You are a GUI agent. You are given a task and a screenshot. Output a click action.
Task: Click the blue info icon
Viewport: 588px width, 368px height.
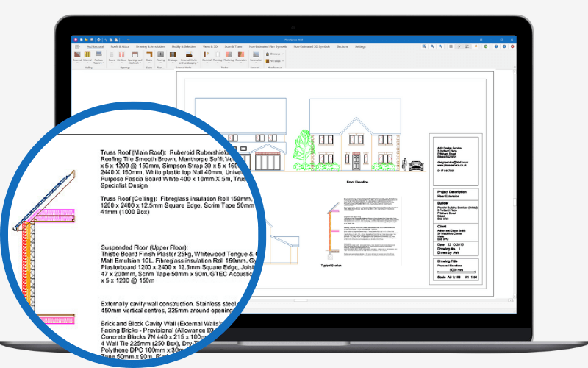(x=504, y=46)
